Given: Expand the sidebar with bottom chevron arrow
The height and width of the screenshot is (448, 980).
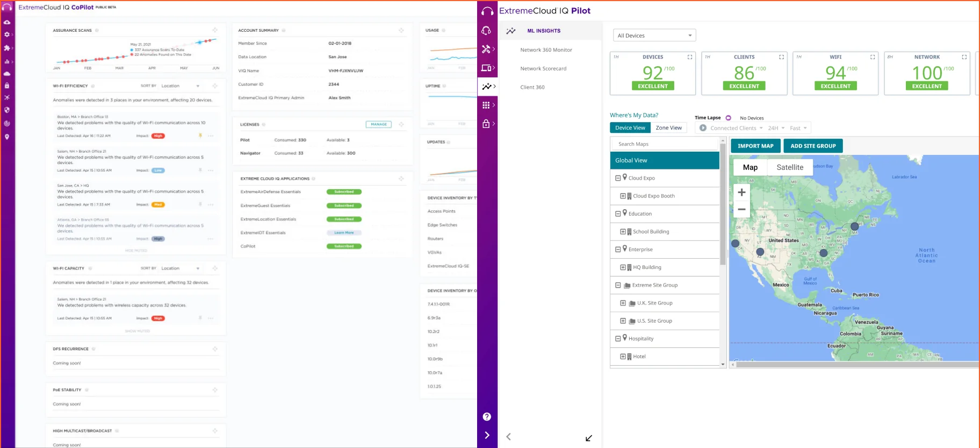Looking at the screenshot, I should 487,435.
